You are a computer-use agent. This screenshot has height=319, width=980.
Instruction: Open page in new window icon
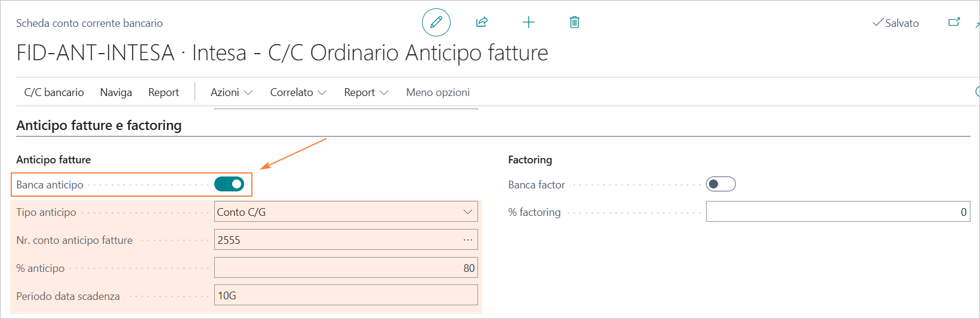954,23
